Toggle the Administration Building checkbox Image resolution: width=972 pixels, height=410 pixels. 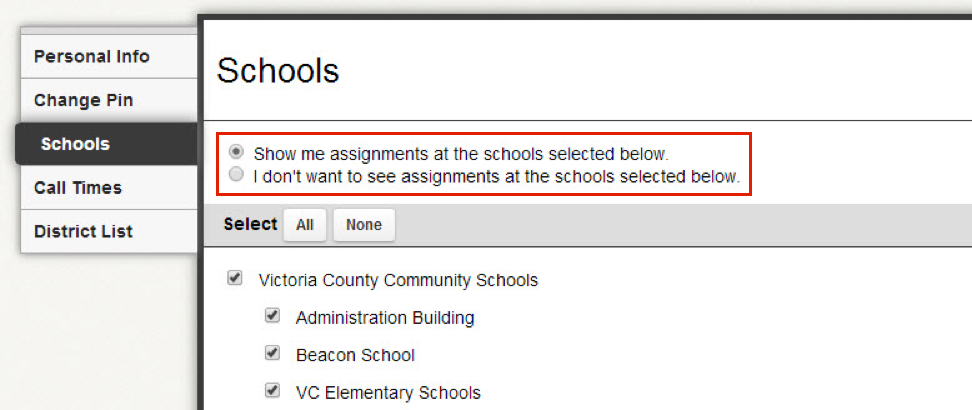272,316
